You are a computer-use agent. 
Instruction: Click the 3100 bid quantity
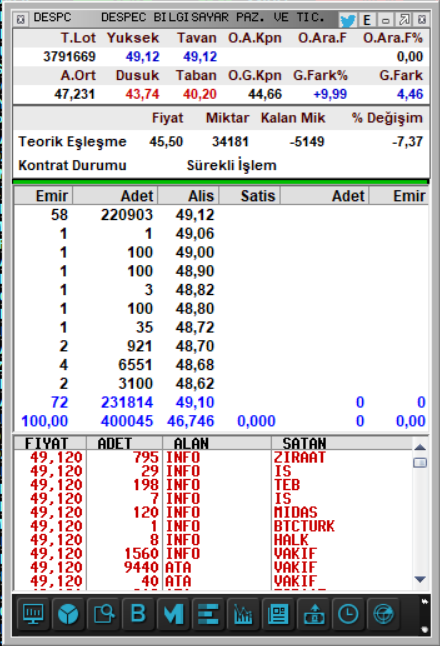tap(136, 384)
